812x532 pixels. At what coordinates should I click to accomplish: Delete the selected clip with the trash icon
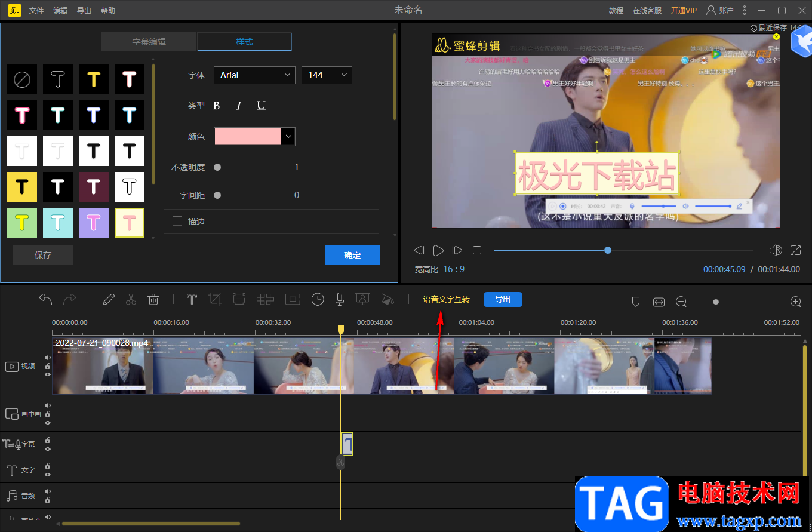point(153,299)
